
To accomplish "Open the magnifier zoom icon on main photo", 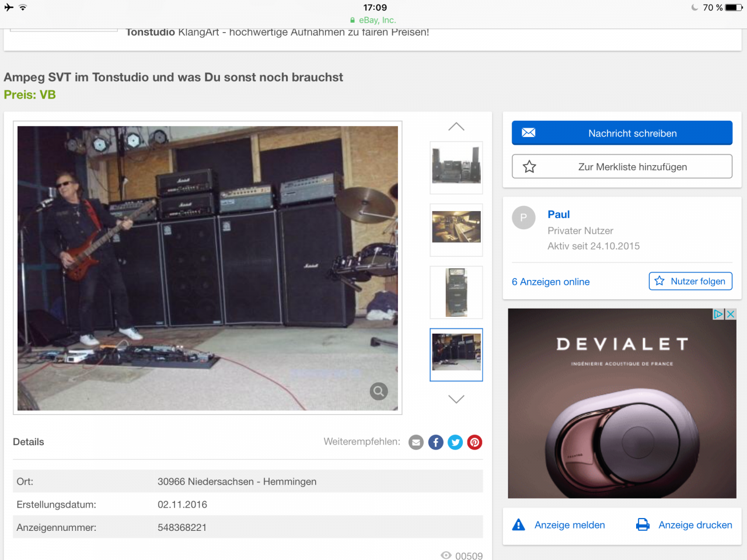I will click(x=379, y=391).
